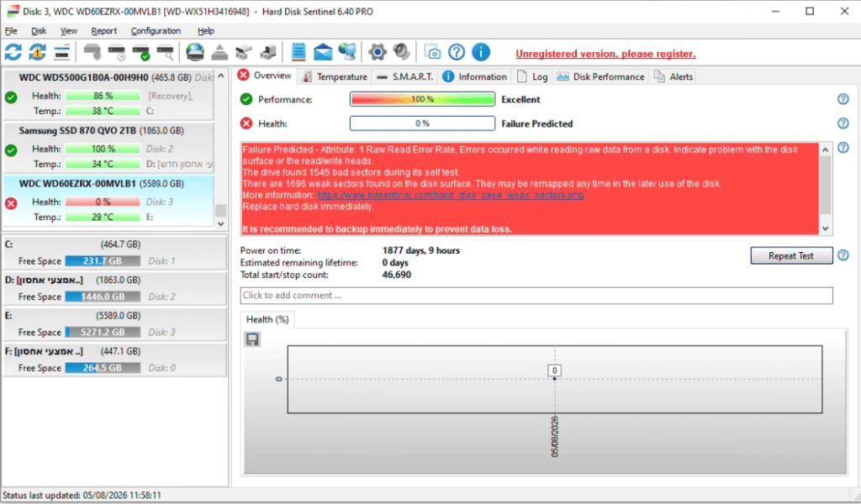Click the envelope send e-mail icon
The width and height of the screenshot is (861, 504).
tap(323, 53)
